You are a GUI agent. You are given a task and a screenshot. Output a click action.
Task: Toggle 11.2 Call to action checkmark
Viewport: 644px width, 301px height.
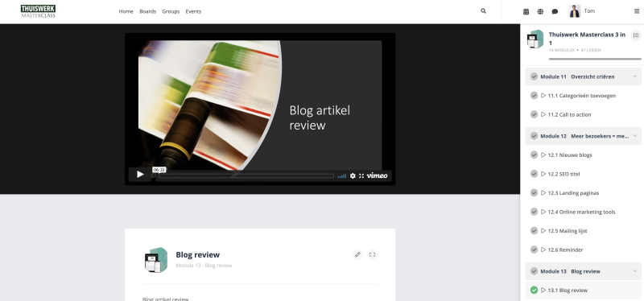click(x=534, y=114)
